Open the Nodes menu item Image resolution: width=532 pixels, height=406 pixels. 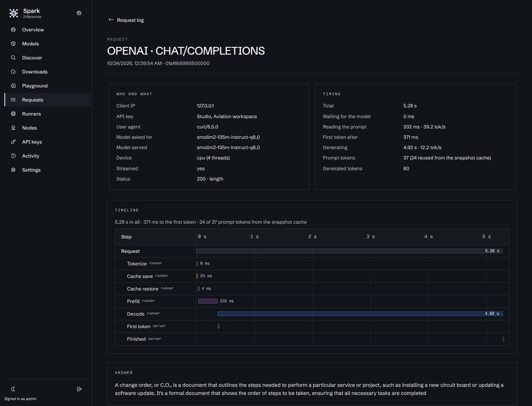(48, 128)
